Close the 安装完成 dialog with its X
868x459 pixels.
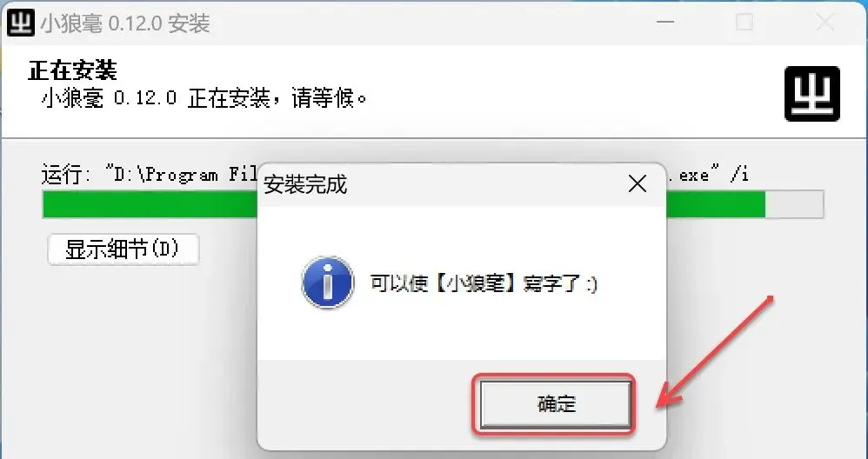point(638,184)
